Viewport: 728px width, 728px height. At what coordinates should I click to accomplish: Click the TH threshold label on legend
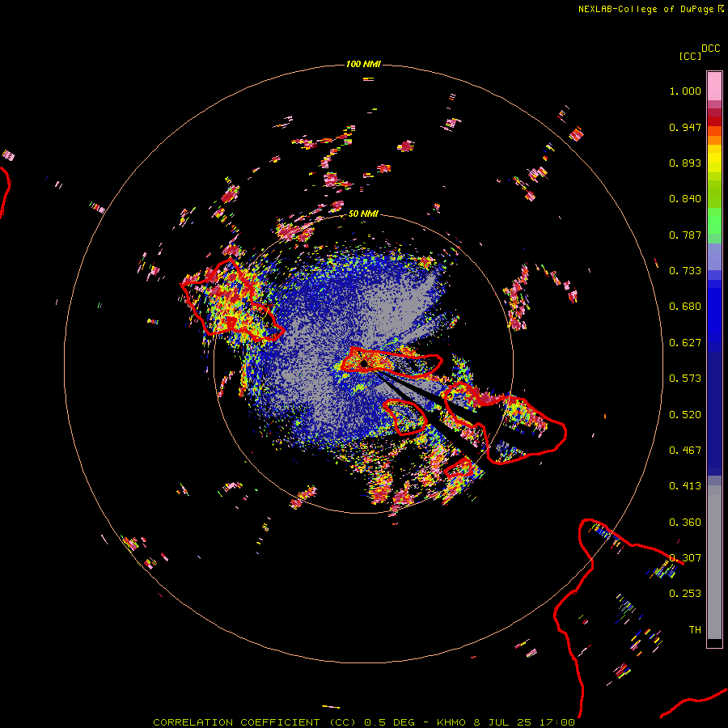click(695, 630)
